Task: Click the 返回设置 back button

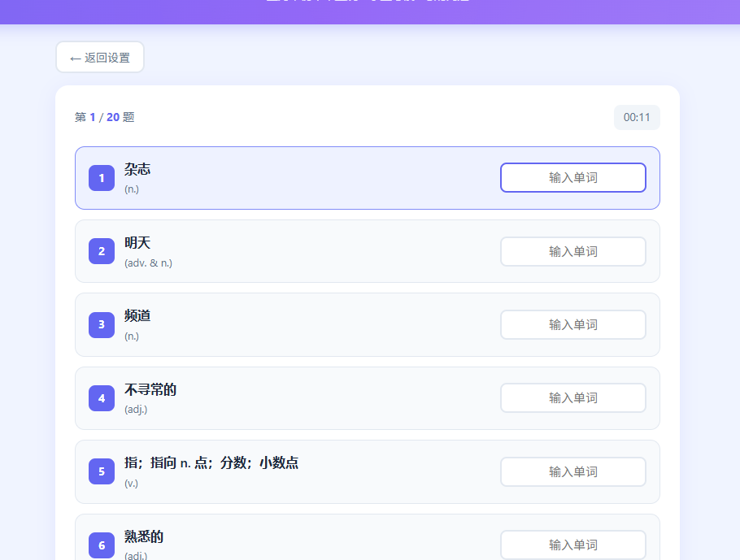Action: [x=100, y=58]
